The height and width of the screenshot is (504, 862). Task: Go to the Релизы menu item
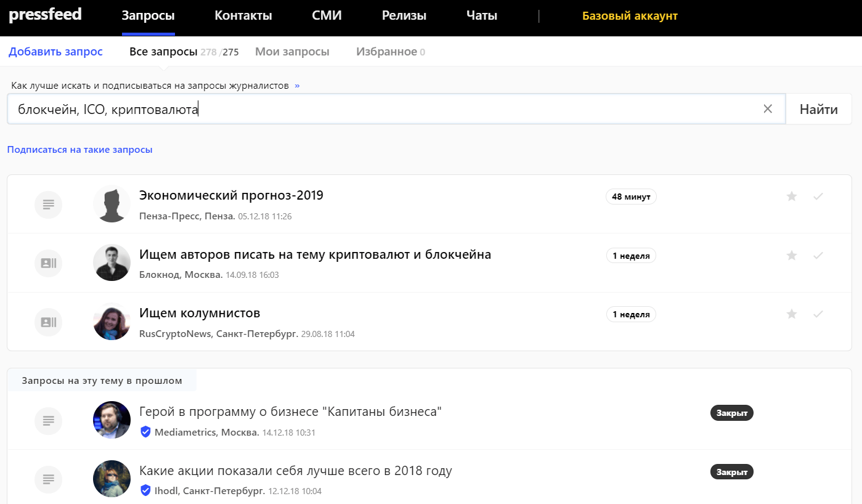(404, 16)
